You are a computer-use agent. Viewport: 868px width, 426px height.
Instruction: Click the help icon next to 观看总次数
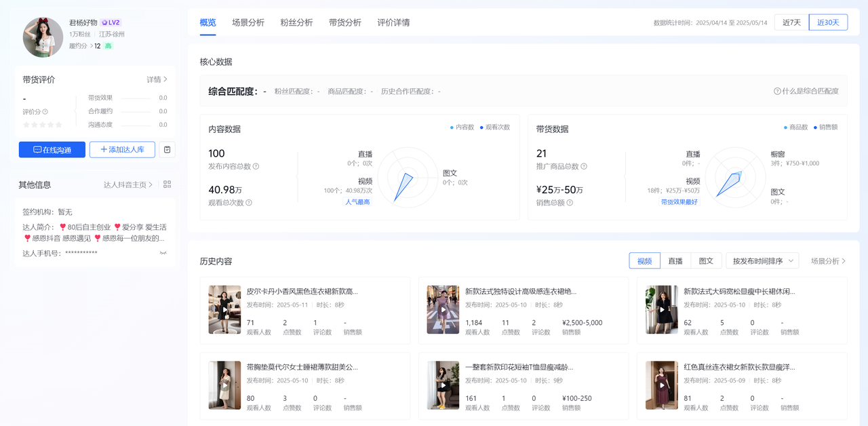249,203
